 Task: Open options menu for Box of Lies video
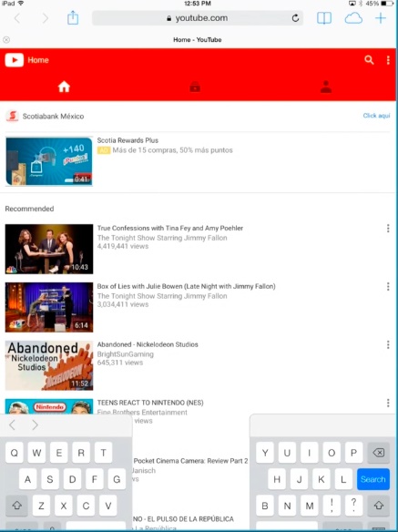tap(388, 286)
